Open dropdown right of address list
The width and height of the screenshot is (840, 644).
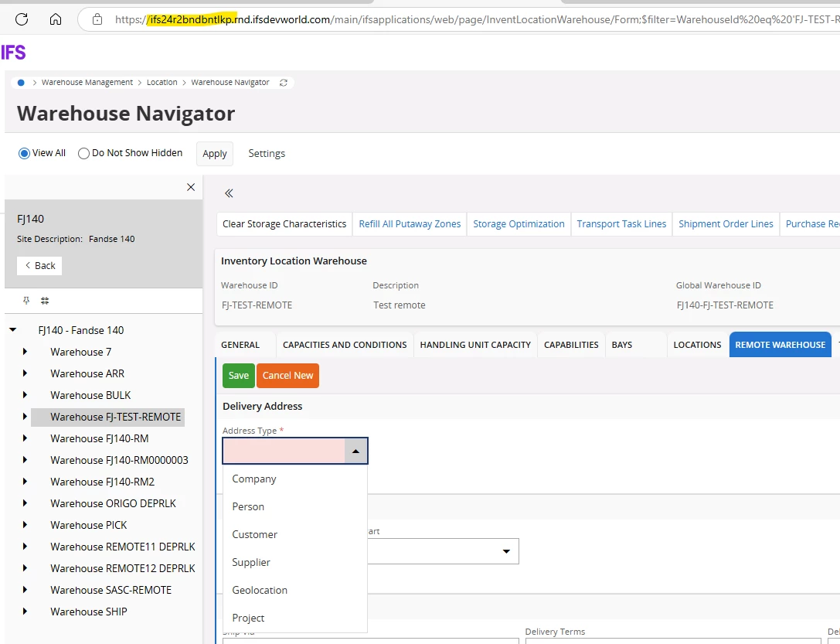point(506,551)
